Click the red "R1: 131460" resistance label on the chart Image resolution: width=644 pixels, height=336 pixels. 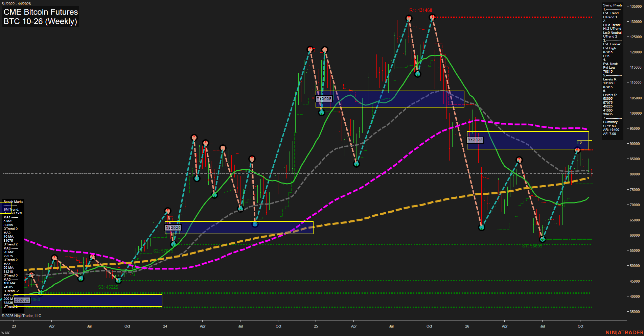[421, 10]
